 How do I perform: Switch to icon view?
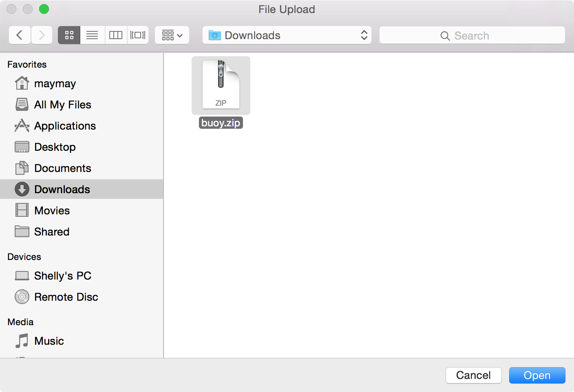point(69,35)
